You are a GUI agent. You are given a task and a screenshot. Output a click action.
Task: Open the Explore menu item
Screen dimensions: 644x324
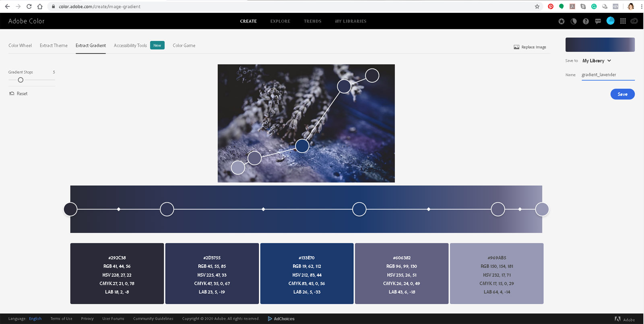pos(280,21)
